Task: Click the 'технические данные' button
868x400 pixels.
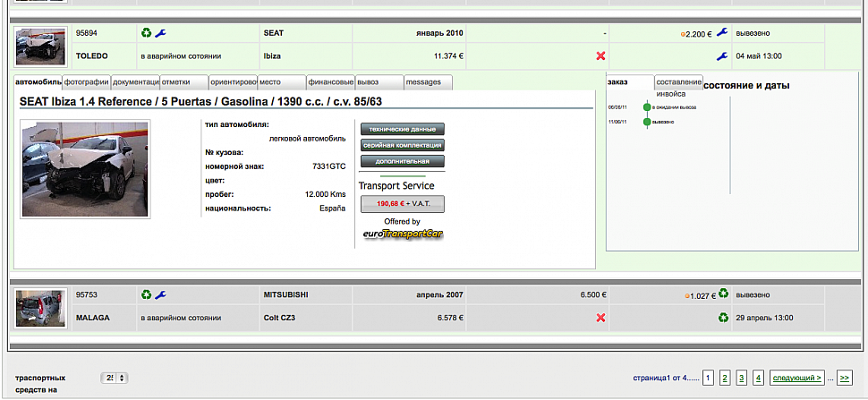Action: click(403, 129)
